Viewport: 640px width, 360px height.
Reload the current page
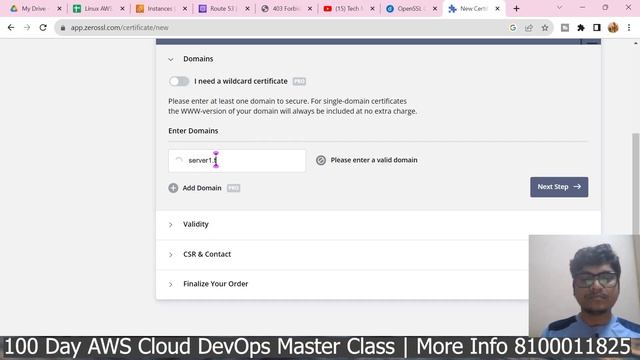pos(43,28)
